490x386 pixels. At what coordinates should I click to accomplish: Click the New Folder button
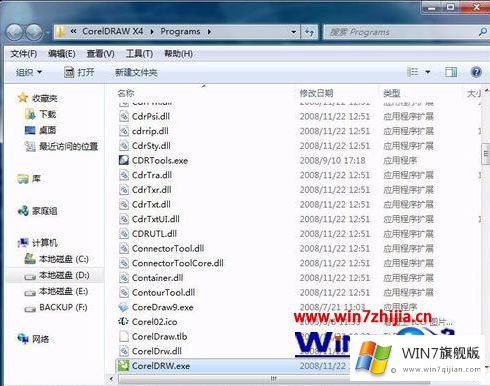point(136,72)
